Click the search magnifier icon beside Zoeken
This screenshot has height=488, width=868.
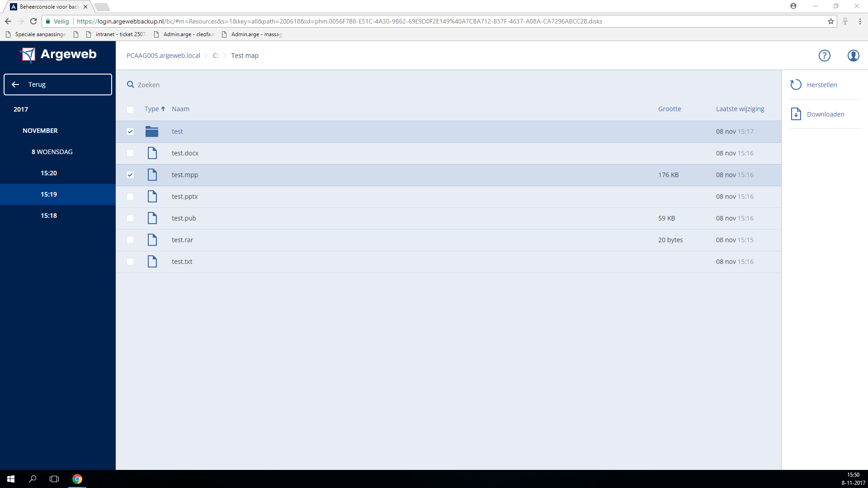[x=130, y=84]
